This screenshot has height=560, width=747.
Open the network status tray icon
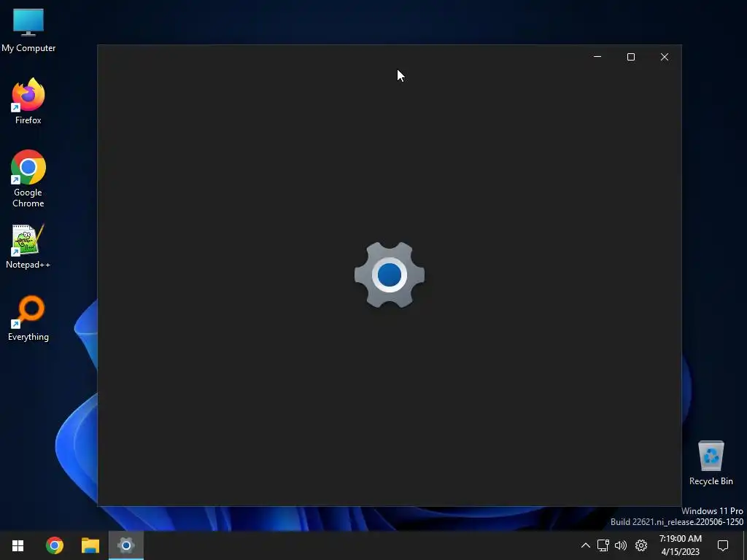pyautogui.click(x=603, y=545)
